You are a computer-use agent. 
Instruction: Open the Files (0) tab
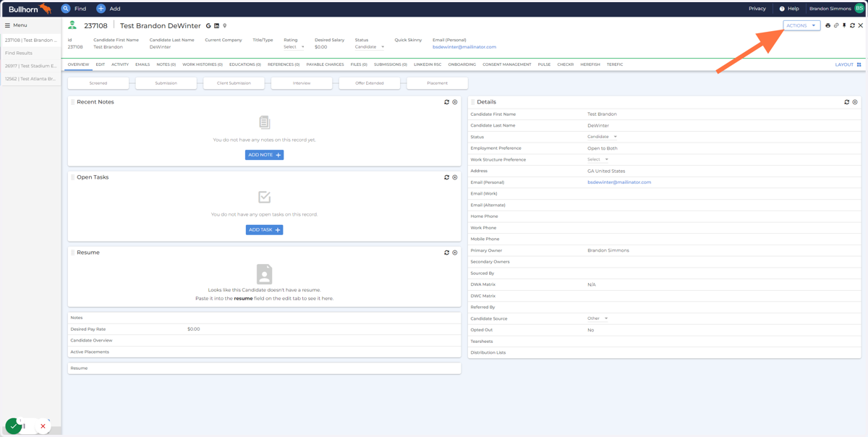(359, 64)
